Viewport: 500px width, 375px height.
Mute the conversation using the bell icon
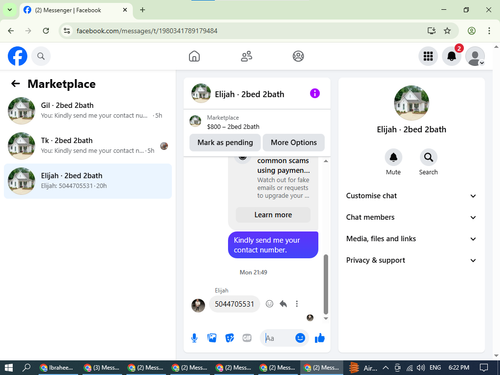tap(393, 157)
